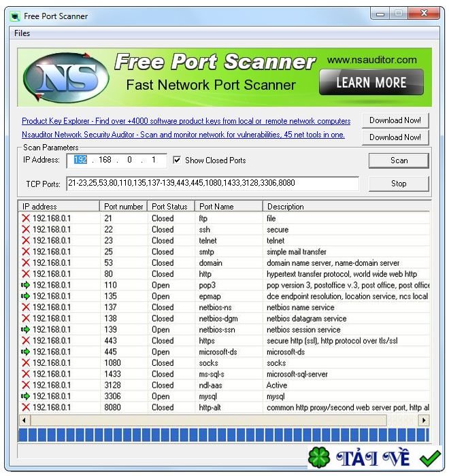Click the green open arrow for port 135
Screen dimensions: 449x476
pos(26,296)
